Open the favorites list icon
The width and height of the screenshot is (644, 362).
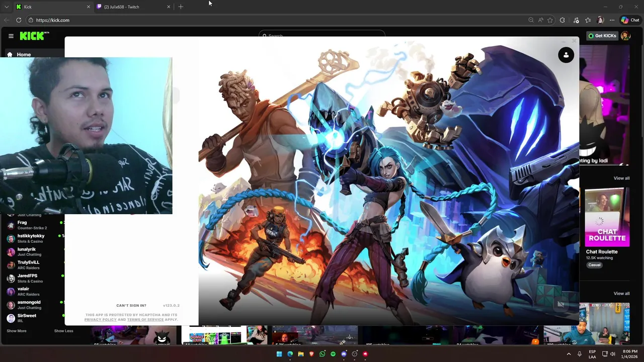click(x=588, y=20)
